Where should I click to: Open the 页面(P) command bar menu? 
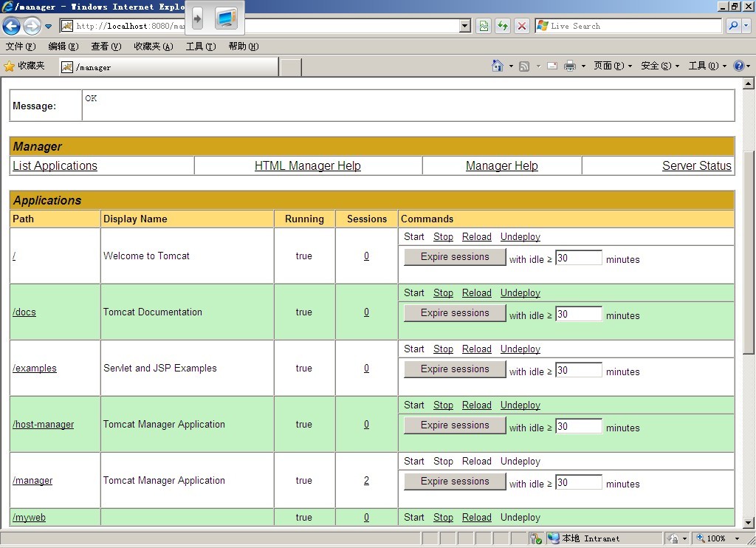pyautogui.click(x=612, y=66)
